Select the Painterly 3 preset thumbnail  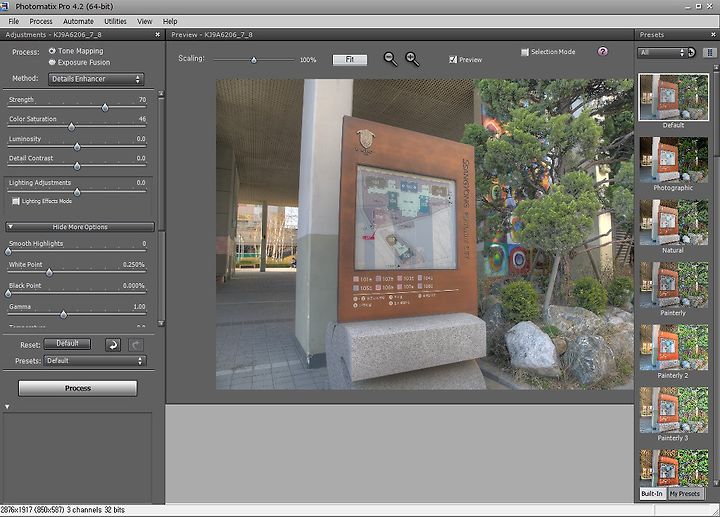[x=674, y=410]
